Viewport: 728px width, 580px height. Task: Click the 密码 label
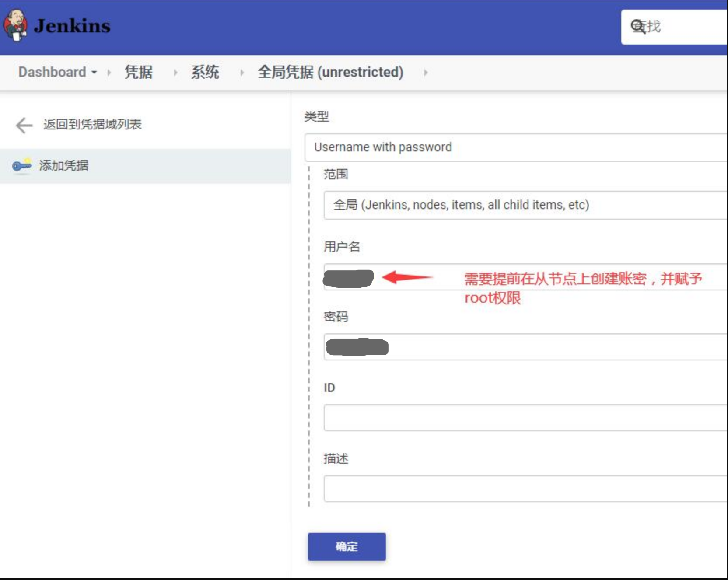tap(336, 317)
